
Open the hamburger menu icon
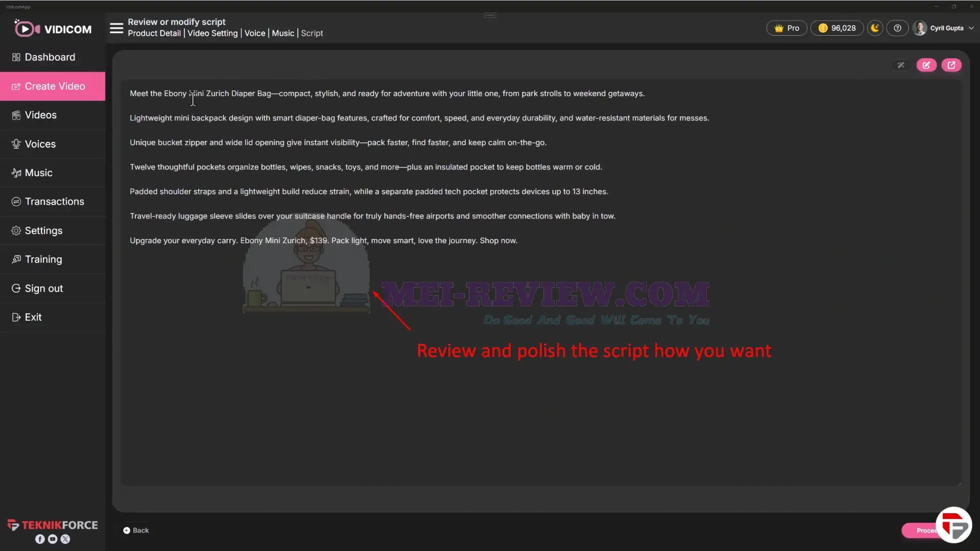click(x=116, y=28)
